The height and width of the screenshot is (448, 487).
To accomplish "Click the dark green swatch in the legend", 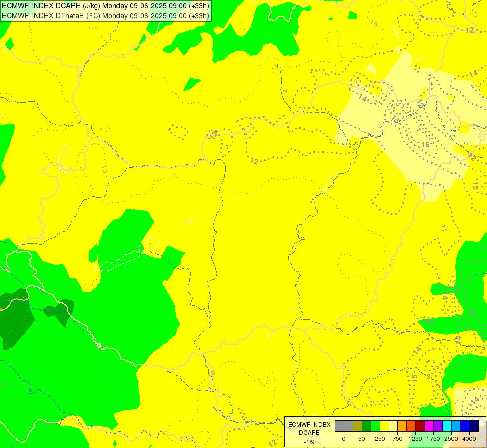I will [x=366, y=426].
